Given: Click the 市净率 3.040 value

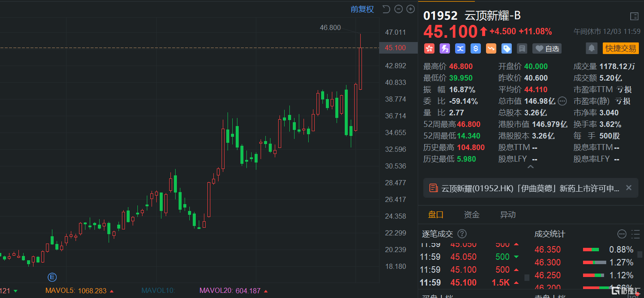Looking at the screenshot, I should 609,113.
